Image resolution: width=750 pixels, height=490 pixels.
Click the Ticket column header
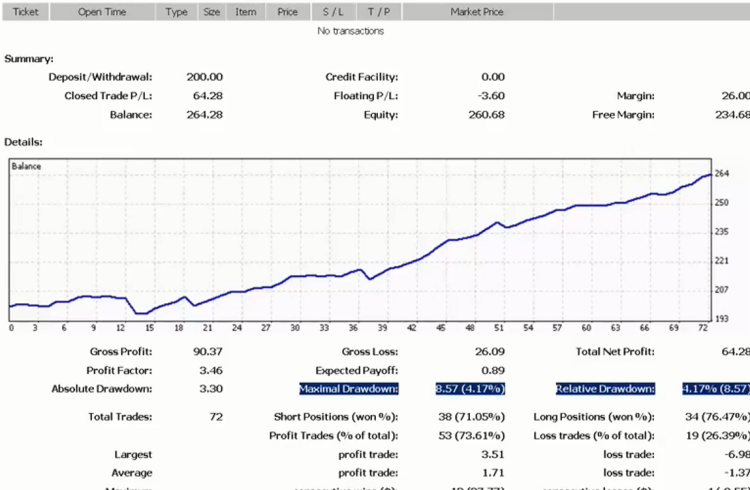click(25, 12)
